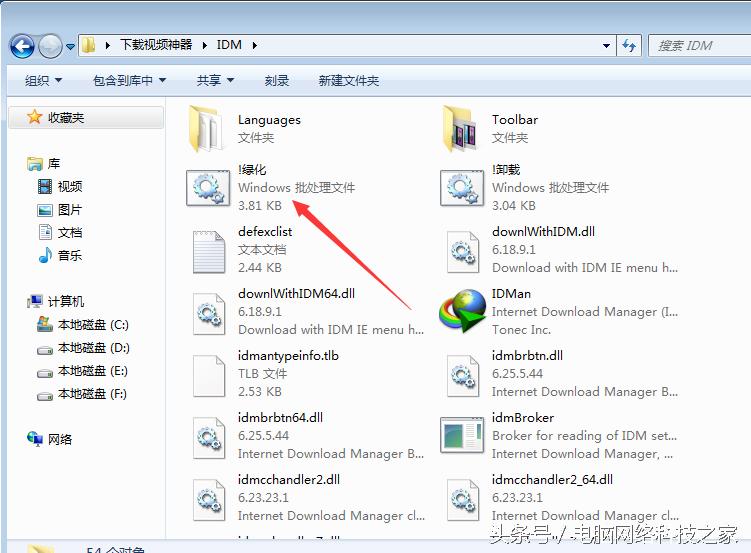Select the idmantypeinfo.tlb file icon
The width and height of the screenshot is (751, 553).
(208, 374)
